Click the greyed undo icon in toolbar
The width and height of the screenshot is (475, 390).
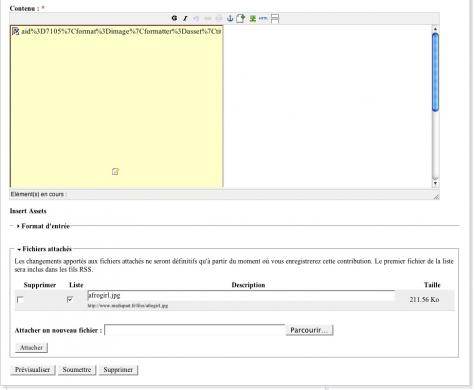(196, 18)
